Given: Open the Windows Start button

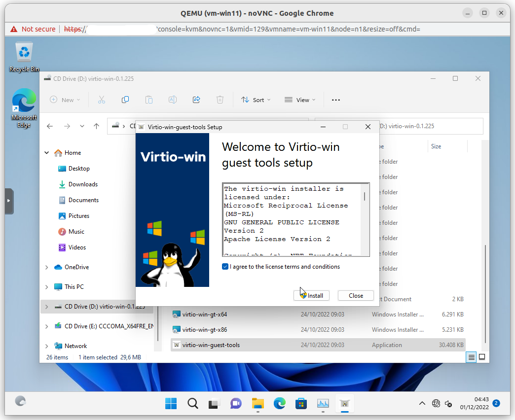Looking at the screenshot, I should tap(171, 403).
